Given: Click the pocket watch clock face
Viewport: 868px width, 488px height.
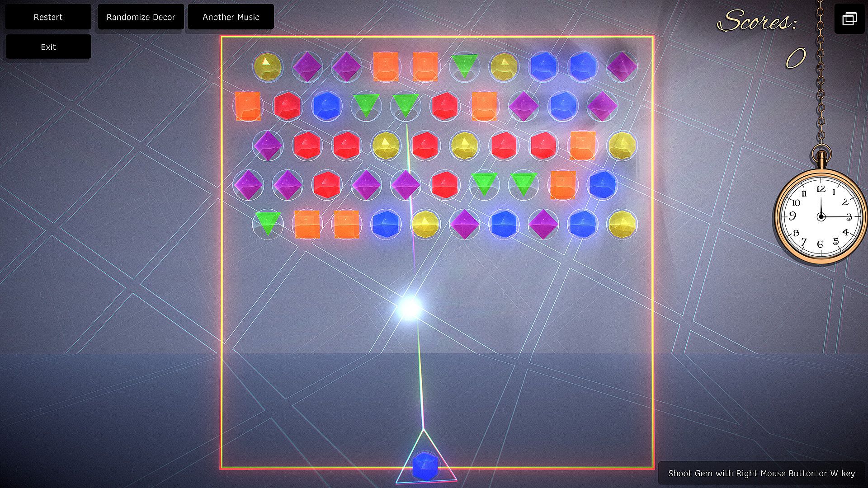Looking at the screenshot, I should (x=821, y=216).
